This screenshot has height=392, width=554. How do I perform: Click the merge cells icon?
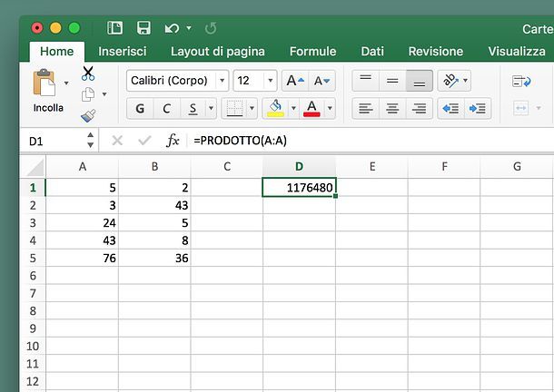(521, 108)
